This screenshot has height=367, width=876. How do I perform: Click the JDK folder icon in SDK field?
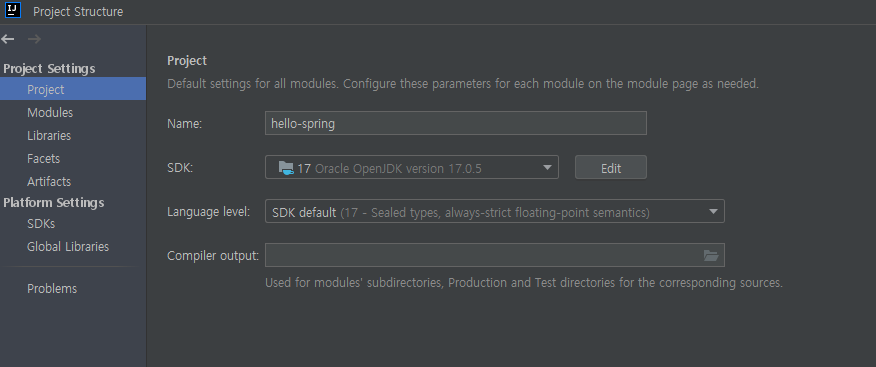(x=286, y=168)
